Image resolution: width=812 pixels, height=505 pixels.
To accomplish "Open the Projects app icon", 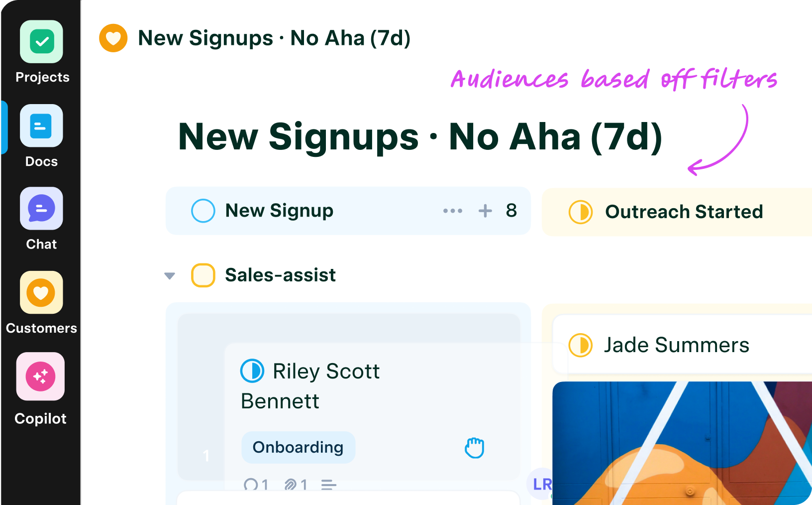I will coord(42,42).
